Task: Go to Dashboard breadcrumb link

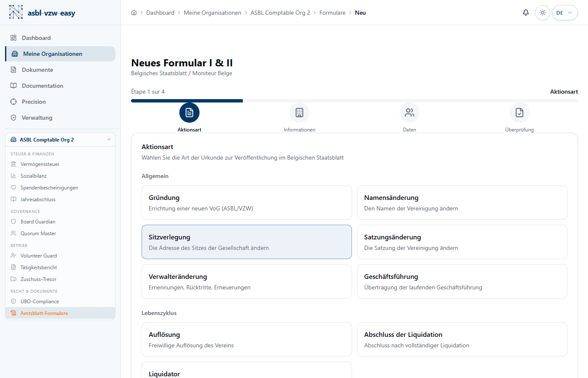Action: (x=160, y=13)
